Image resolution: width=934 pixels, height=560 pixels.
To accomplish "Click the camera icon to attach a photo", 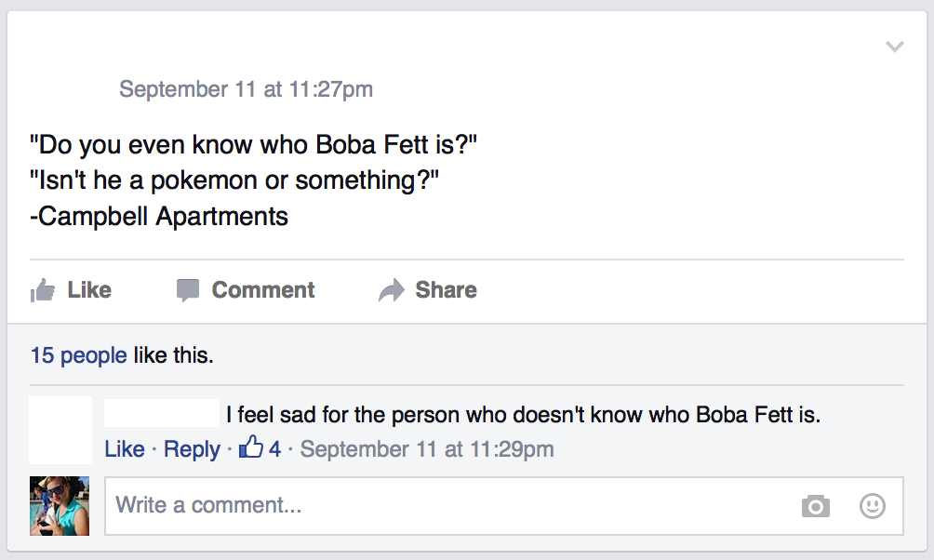I will click(815, 506).
